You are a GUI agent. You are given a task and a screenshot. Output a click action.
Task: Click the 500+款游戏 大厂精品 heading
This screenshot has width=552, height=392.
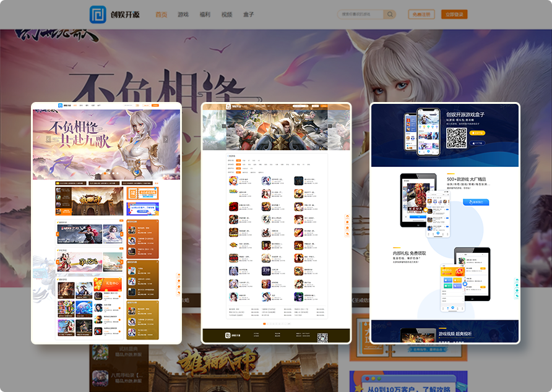coord(467,179)
